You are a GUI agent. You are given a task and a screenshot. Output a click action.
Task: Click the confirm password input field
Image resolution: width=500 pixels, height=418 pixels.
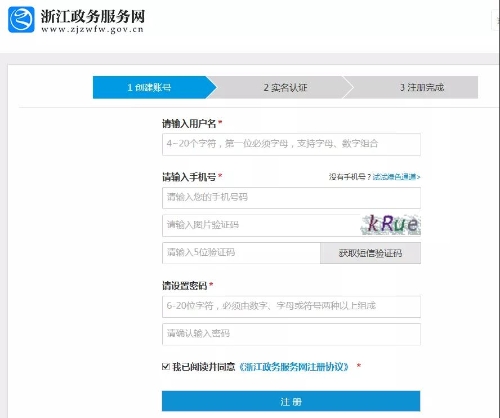pyautogui.click(x=291, y=334)
